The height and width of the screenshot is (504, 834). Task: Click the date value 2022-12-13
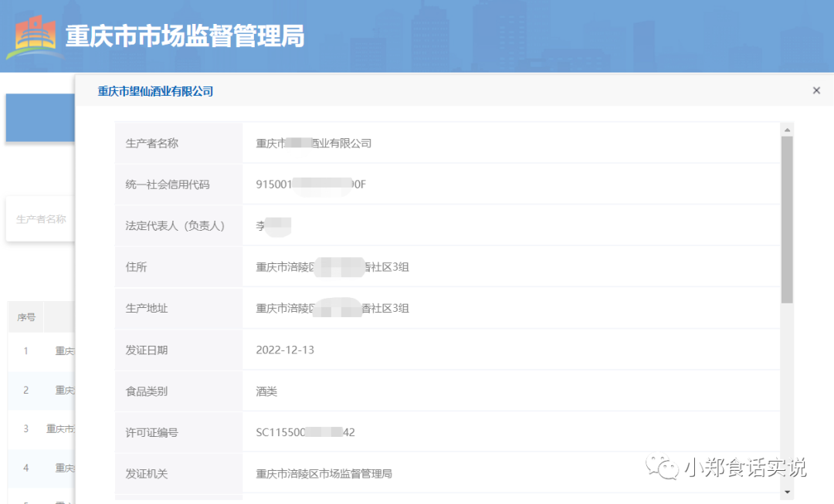pyautogui.click(x=285, y=350)
